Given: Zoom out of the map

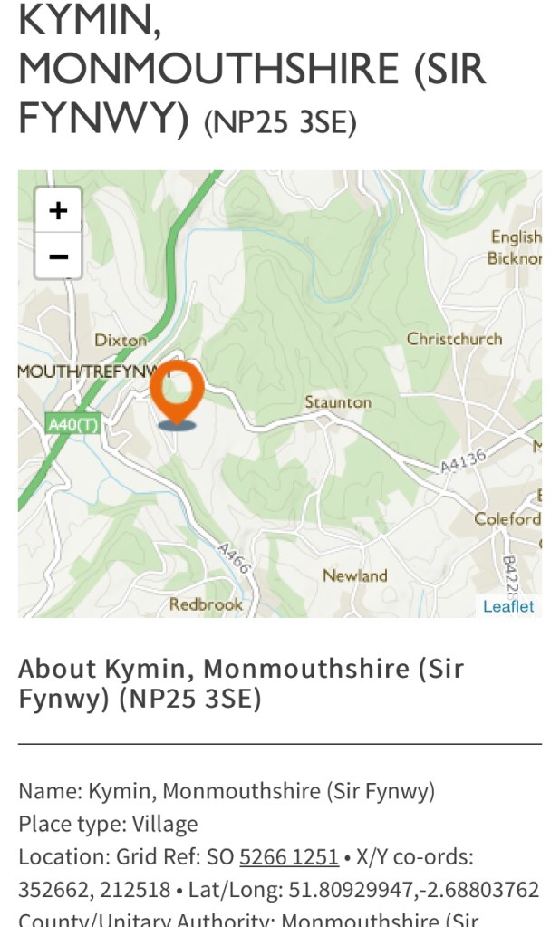Looking at the screenshot, I should click(58, 256).
